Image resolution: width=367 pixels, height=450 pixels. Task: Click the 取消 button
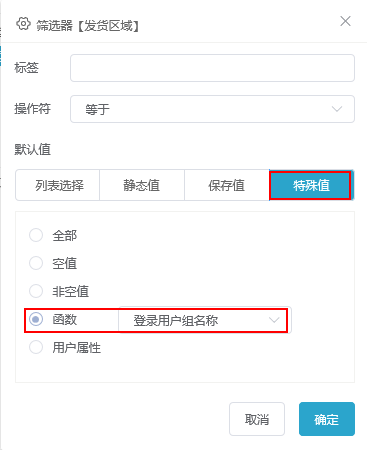[257, 419]
